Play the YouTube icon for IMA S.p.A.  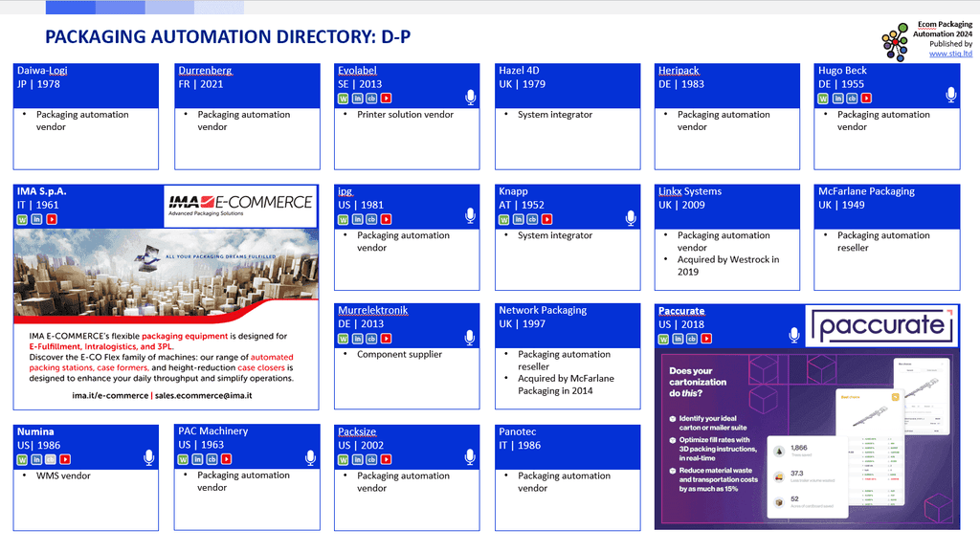[52, 219]
